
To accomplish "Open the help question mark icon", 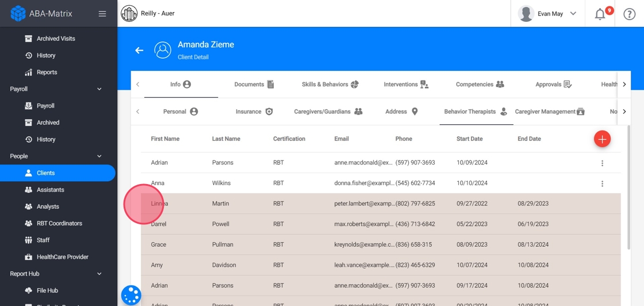I will point(630,14).
